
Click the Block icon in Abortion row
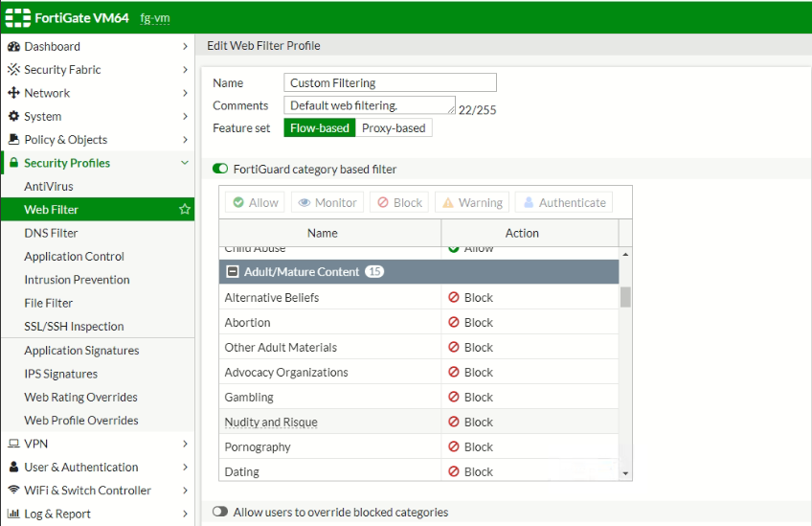(x=454, y=322)
